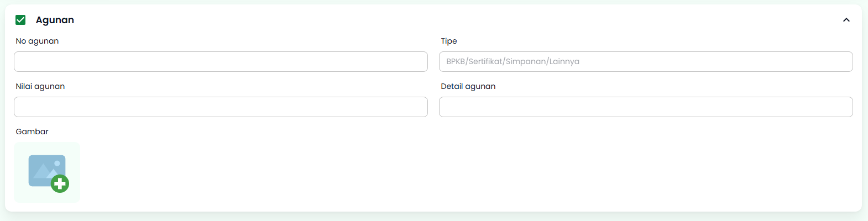Viewport: 868px width, 221px height.
Task: Click the No agunan input field
Action: pyautogui.click(x=221, y=61)
